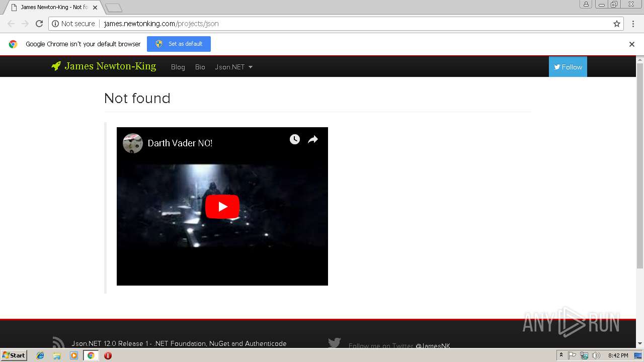Dismiss the default browser notification bar
The height and width of the screenshot is (362, 644).
632,44
